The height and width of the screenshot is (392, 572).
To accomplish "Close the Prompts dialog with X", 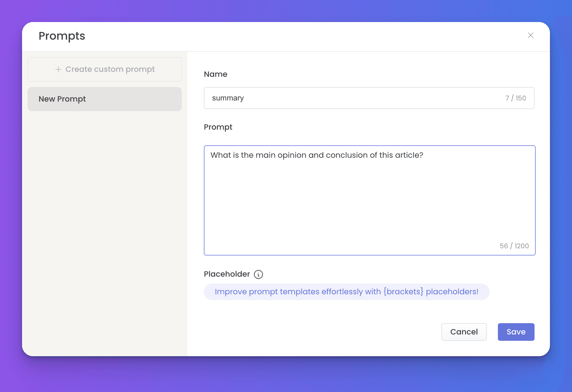I will [530, 35].
